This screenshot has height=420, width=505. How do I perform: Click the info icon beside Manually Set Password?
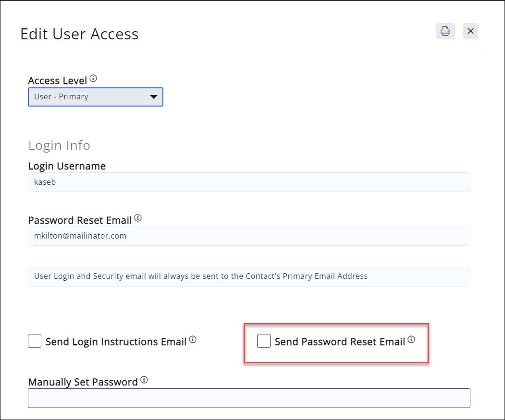(144, 380)
